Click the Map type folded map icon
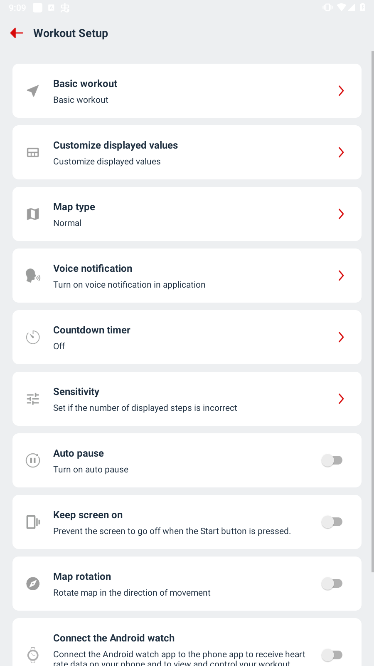374x666 pixels. pyautogui.click(x=33, y=214)
